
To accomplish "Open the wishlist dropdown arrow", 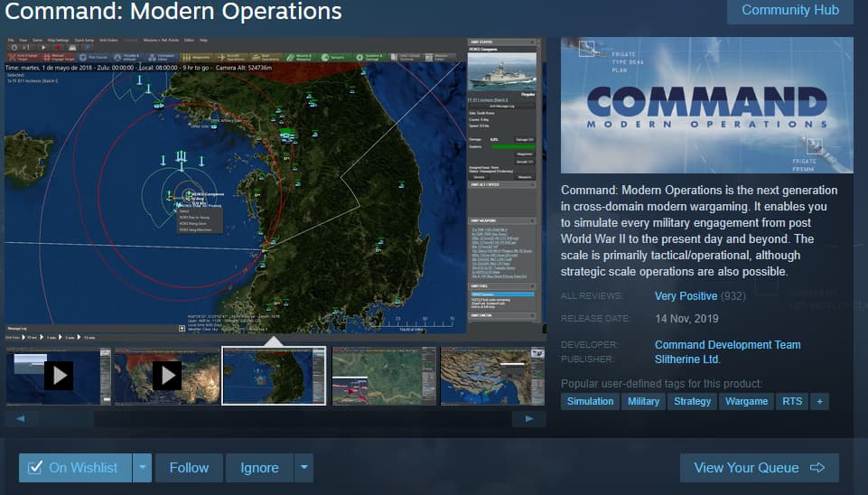I will coord(143,468).
